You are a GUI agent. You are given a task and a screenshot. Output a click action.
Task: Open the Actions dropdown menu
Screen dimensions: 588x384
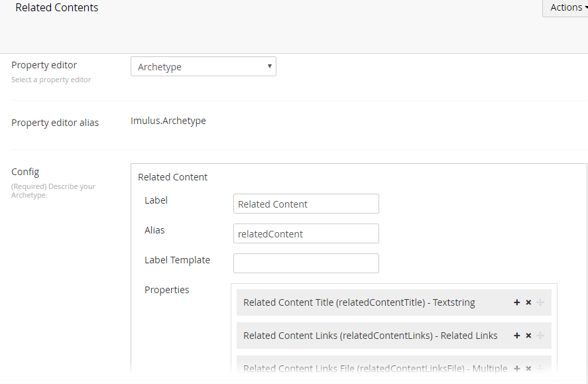(x=565, y=7)
